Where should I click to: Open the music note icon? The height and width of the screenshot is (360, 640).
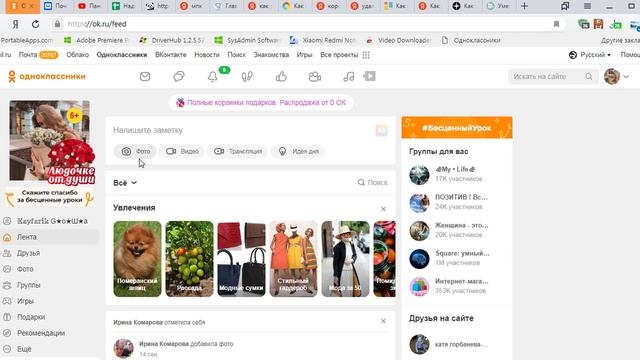click(x=349, y=76)
